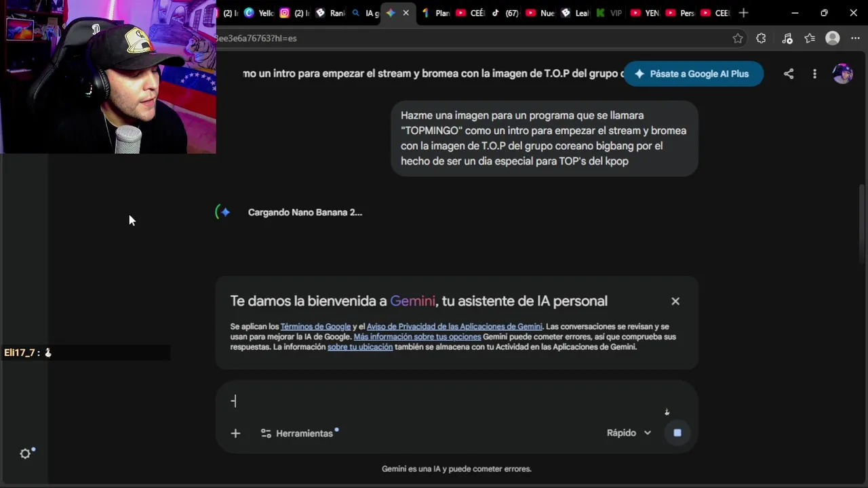Open the browser favorites list icon
The width and height of the screenshot is (868, 488).
tap(810, 39)
